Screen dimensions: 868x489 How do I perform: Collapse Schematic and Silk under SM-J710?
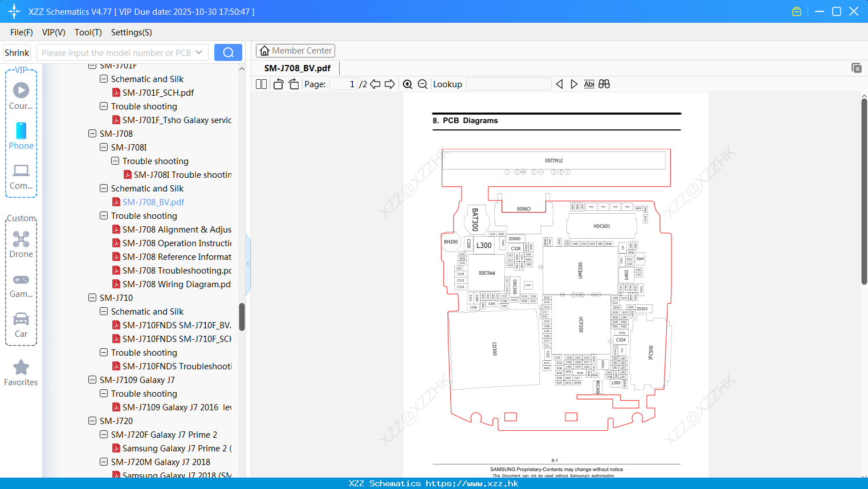pyautogui.click(x=104, y=311)
